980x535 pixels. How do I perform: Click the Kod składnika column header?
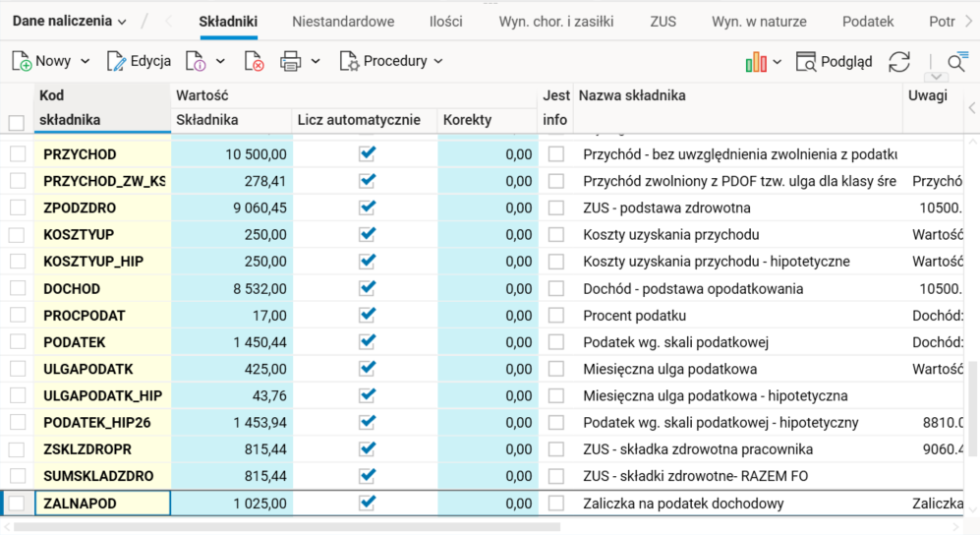pos(69,108)
